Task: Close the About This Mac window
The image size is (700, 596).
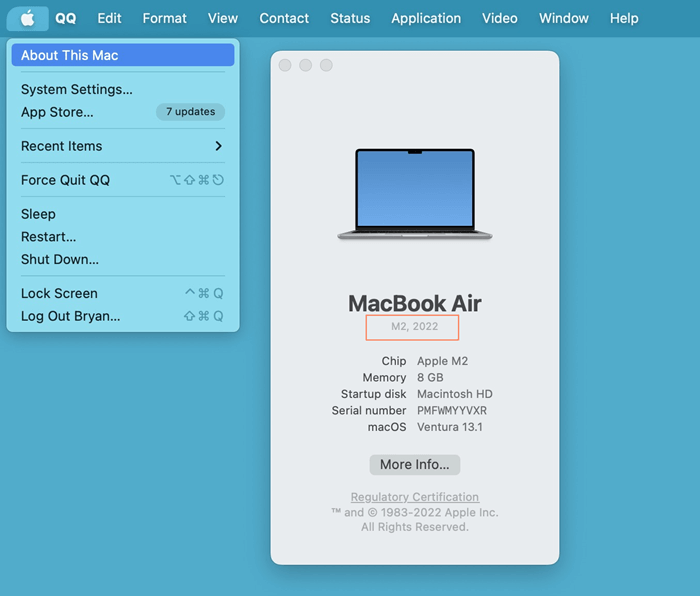Action: [x=285, y=65]
